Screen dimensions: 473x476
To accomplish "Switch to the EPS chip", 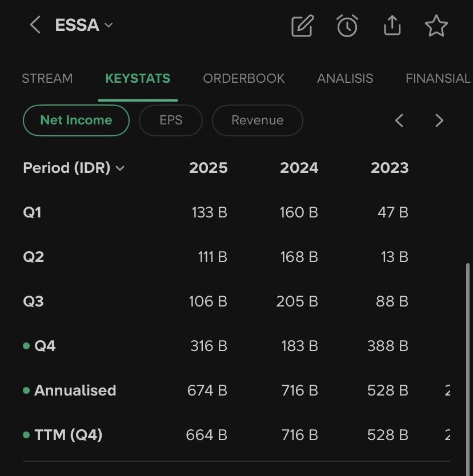I will coord(171,120).
